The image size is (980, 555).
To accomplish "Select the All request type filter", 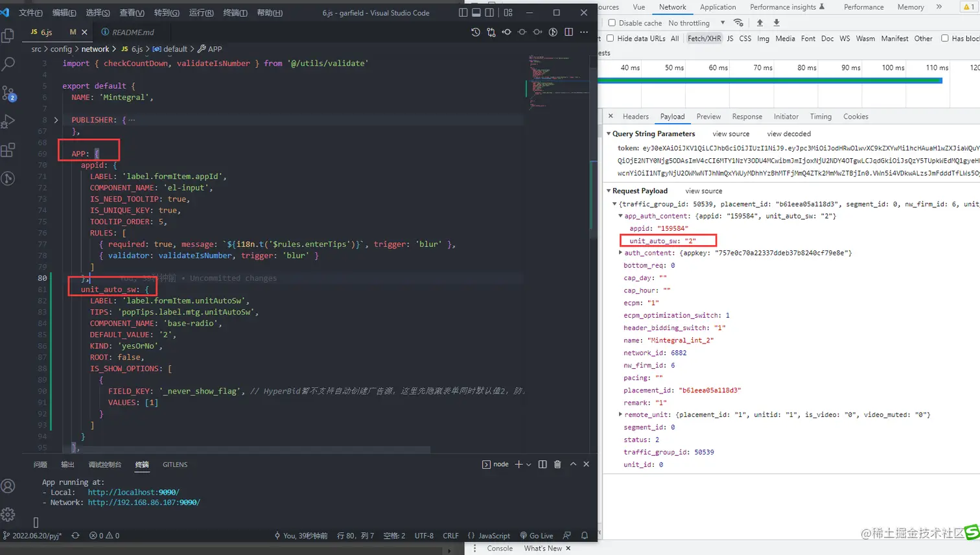I will pos(675,38).
